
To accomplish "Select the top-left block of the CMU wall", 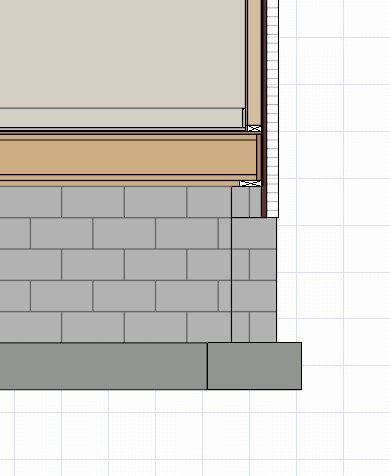I will (x=31, y=202).
